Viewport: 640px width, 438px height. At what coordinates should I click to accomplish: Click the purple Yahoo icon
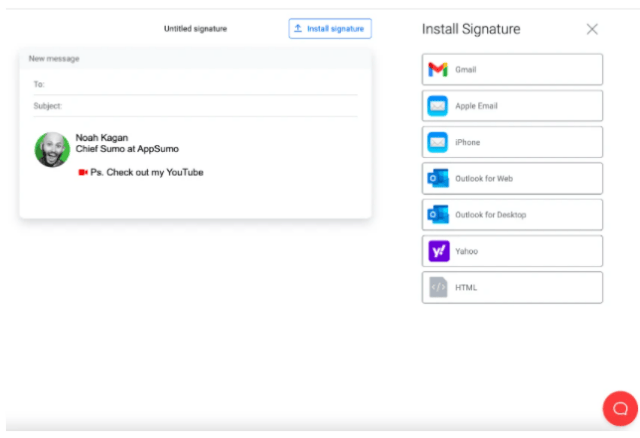click(439, 251)
